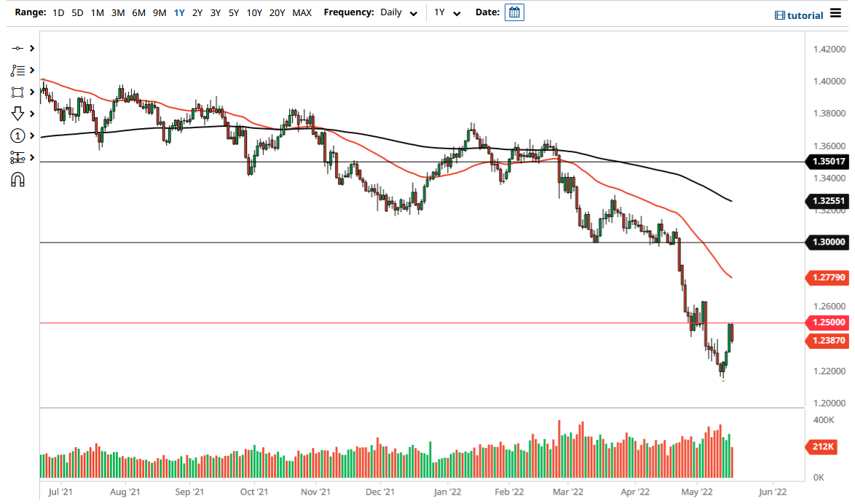The width and height of the screenshot is (855, 504).
Task: Expand the shape tool options chevron
Action: pyautogui.click(x=32, y=92)
